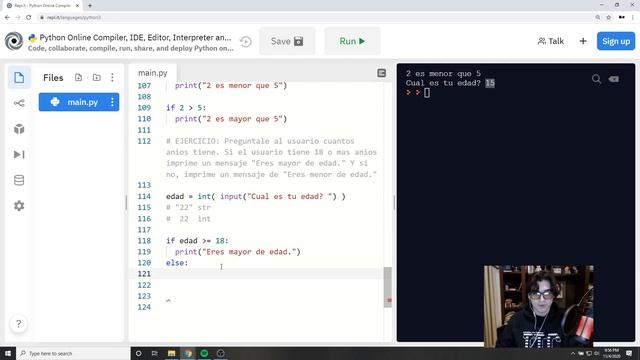The image size is (640, 360).
Task: Click the 'Eres mayor de edad.' print line
Action: pyautogui.click(x=238, y=252)
